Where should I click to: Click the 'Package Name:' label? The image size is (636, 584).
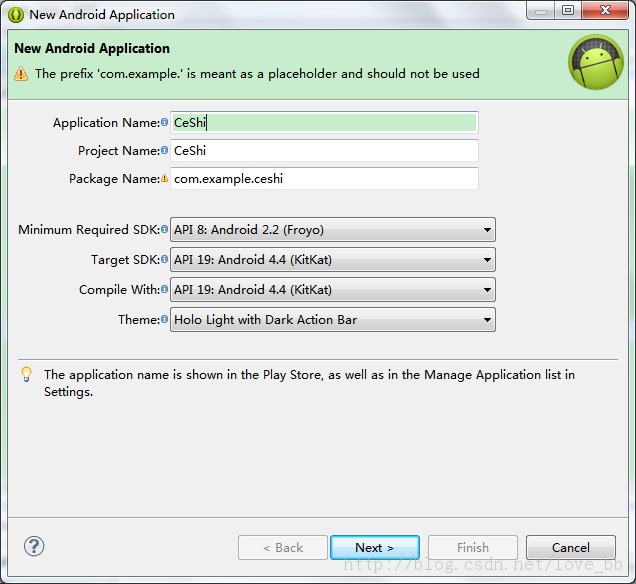114,179
